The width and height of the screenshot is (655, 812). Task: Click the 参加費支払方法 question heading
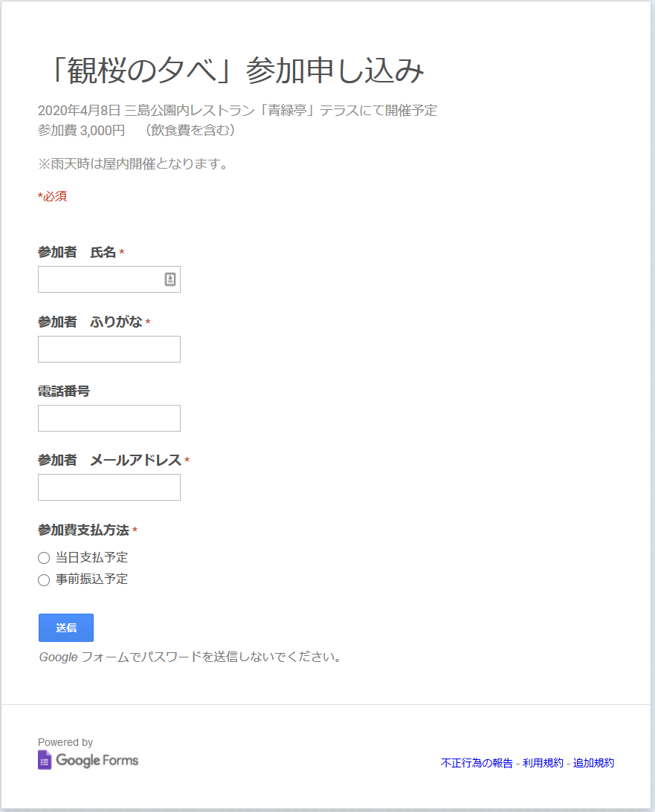[x=83, y=530]
